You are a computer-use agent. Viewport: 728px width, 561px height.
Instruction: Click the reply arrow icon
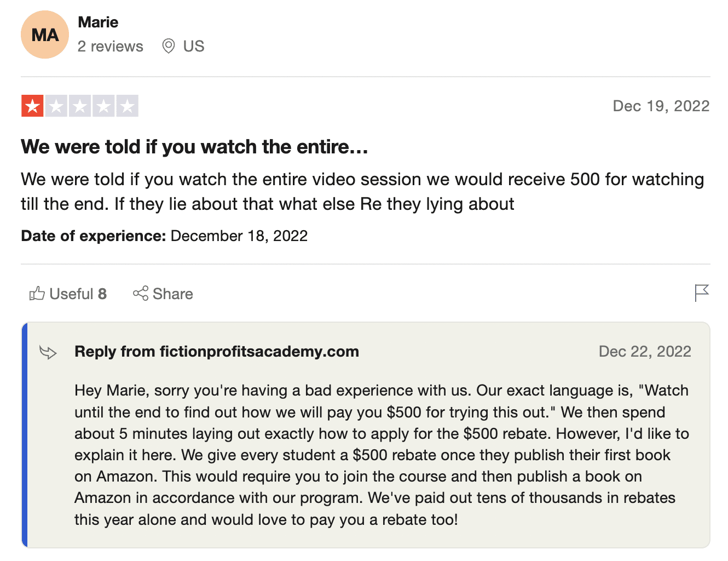48,352
